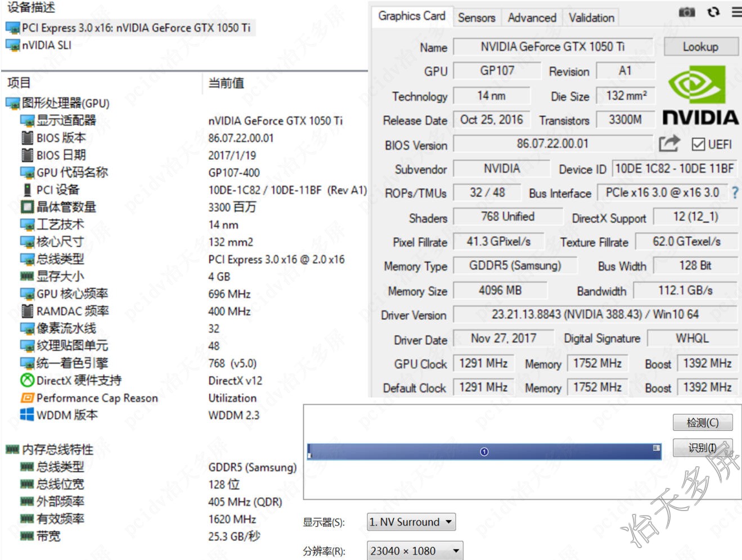Viewport: 742px width, 560px height.
Task: Click the value "GP107-400"
Action: point(234,173)
